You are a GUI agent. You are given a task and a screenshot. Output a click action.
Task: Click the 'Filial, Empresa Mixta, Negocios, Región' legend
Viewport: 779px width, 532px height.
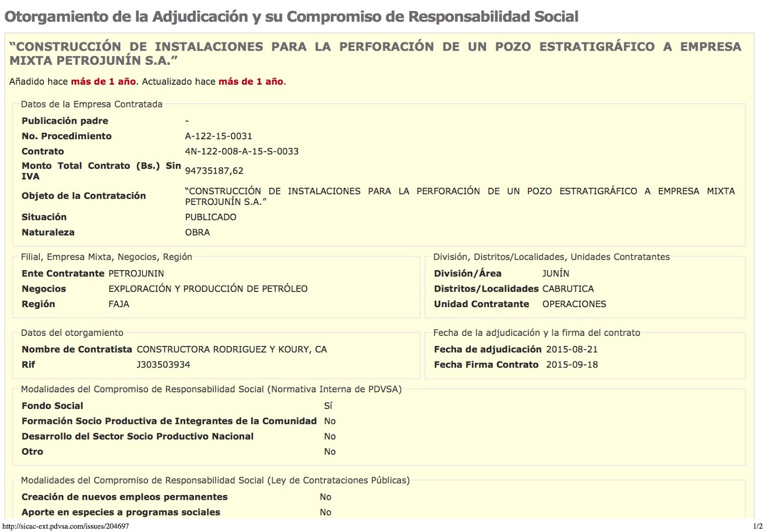tap(107, 257)
